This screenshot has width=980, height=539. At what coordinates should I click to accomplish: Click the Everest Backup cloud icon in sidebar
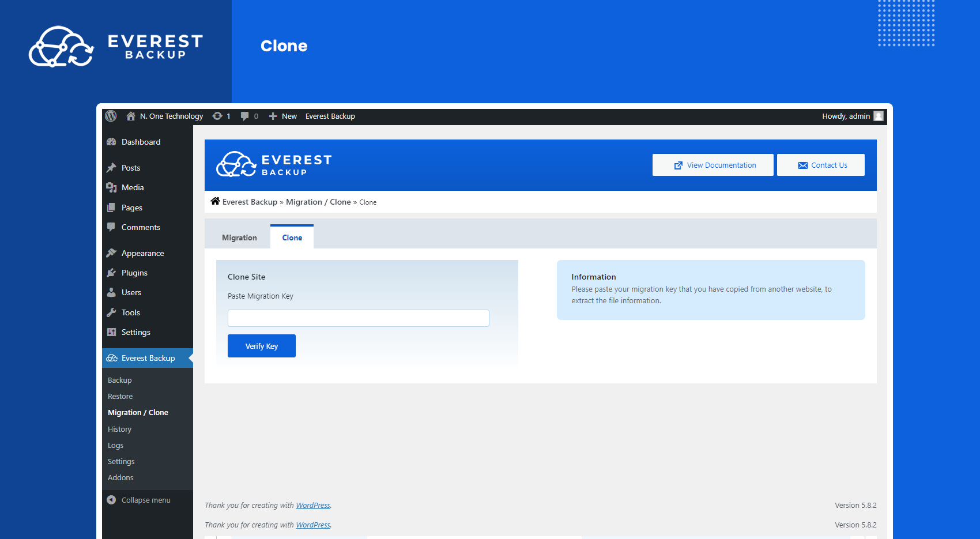(x=112, y=358)
